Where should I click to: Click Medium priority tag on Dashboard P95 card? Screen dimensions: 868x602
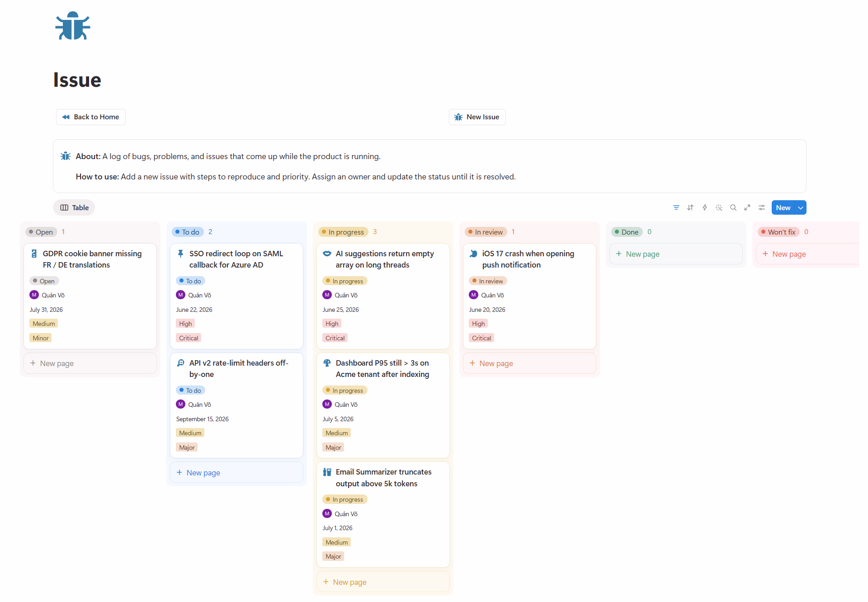(337, 433)
